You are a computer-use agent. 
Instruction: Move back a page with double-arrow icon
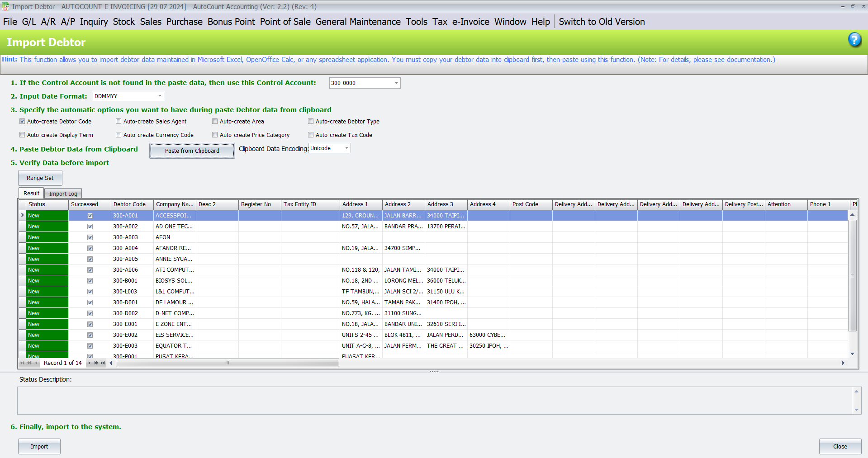(x=28, y=363)
